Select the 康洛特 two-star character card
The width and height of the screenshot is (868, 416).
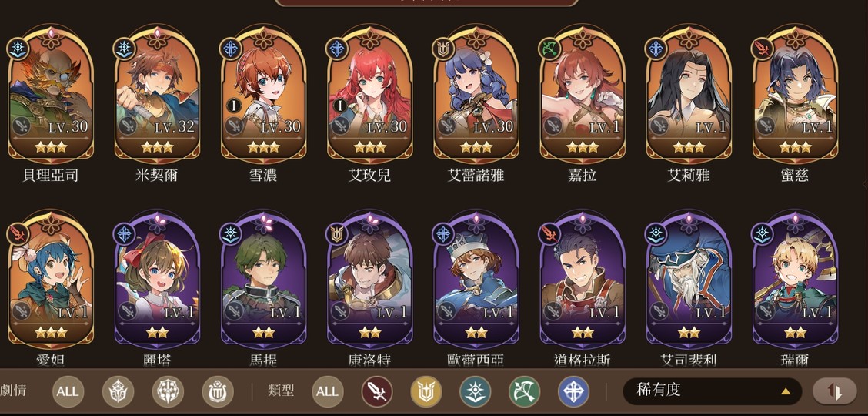click(369, 280)
